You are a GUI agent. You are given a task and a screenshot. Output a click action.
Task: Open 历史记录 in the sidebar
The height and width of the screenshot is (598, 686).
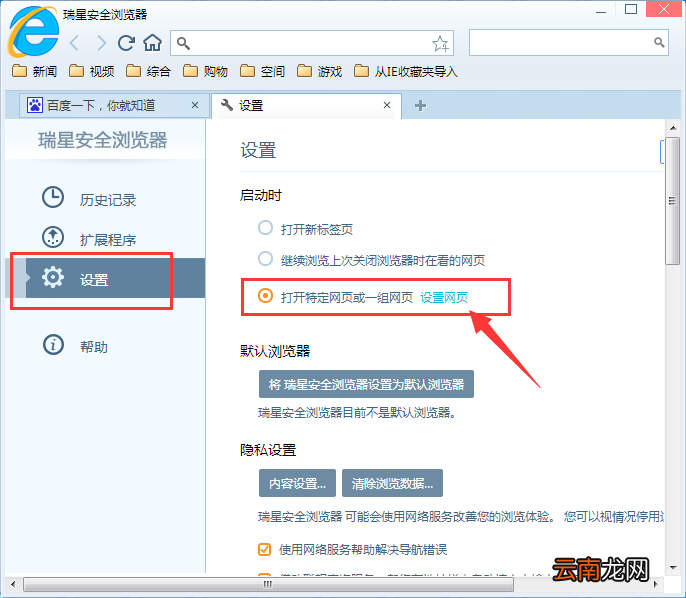(108, 200)
